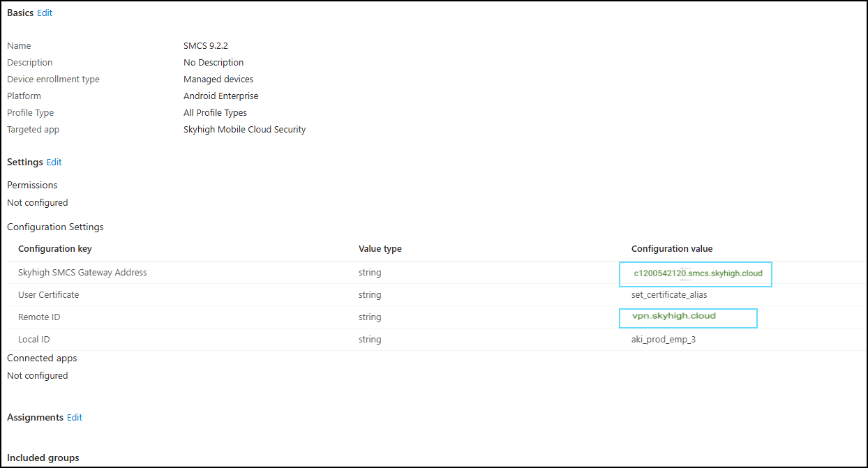Click the Edit link next to Assignments

[75, 417]
